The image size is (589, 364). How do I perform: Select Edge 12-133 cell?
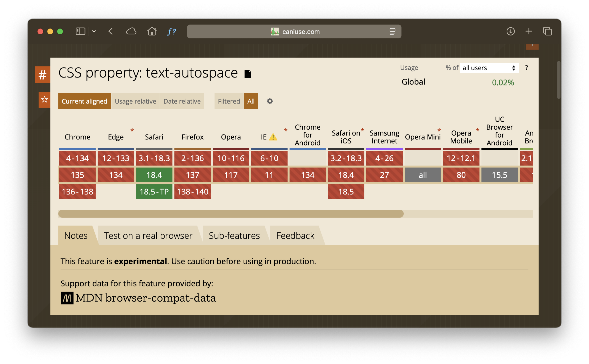[116, 158]
